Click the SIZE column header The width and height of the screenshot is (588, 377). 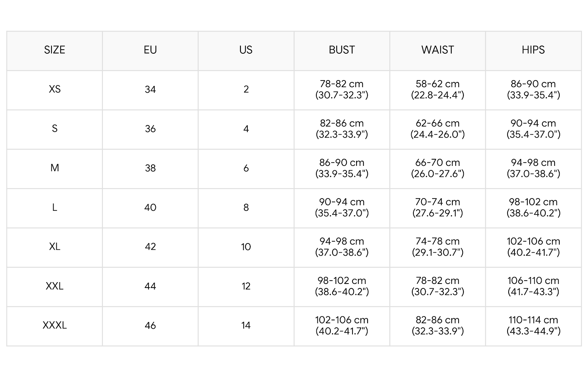point(54,50)
